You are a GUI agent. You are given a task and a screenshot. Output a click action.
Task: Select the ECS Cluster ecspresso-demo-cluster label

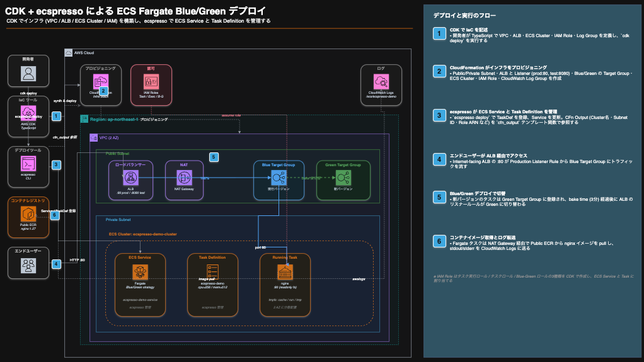tap(142, 234)
